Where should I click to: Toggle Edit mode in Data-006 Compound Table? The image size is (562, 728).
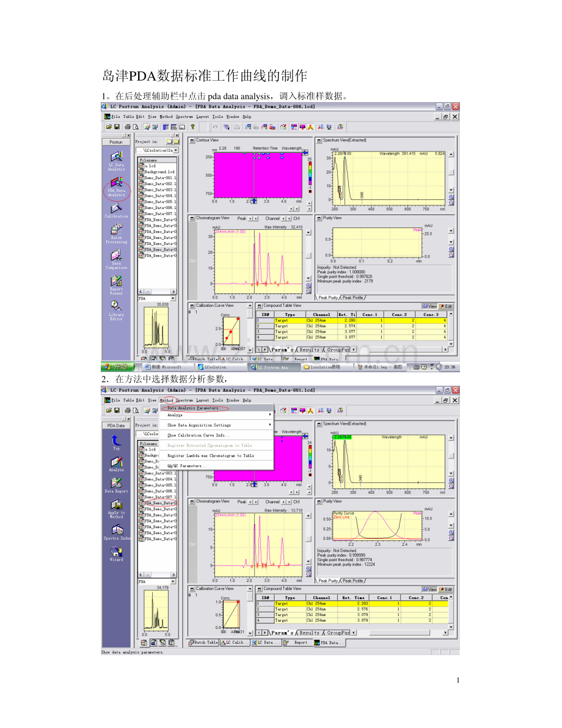click(446, 306)
